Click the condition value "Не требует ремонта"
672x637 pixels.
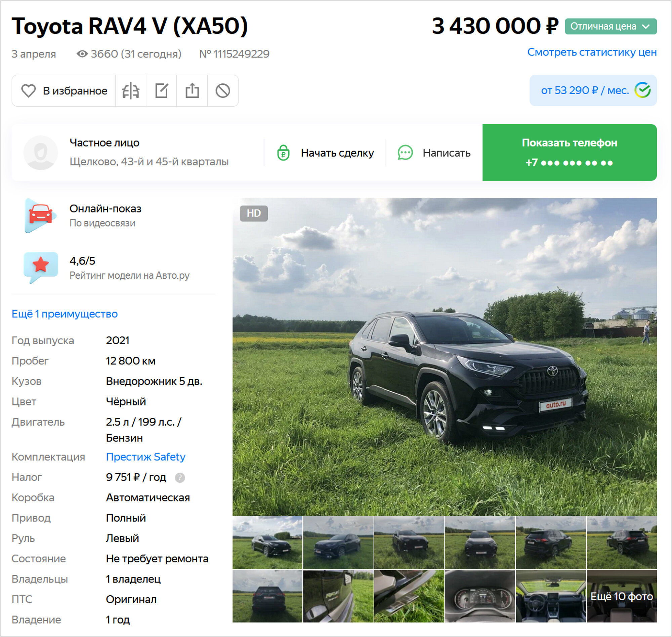pos(157,559)
